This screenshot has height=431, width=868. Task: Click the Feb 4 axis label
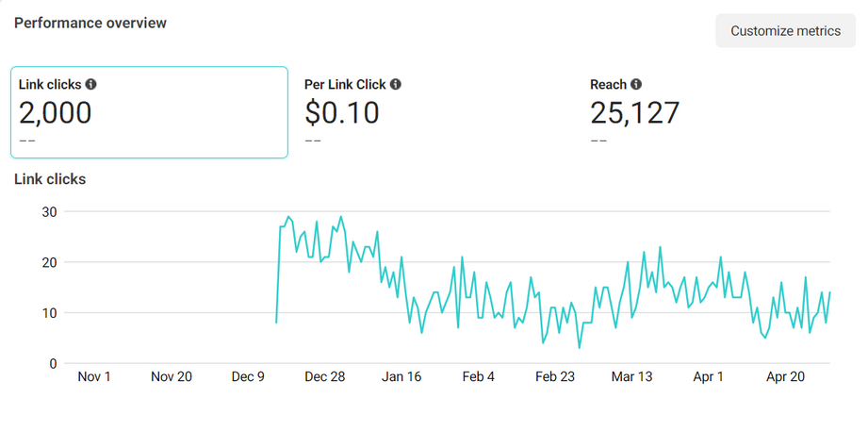(x=478, y=377)
